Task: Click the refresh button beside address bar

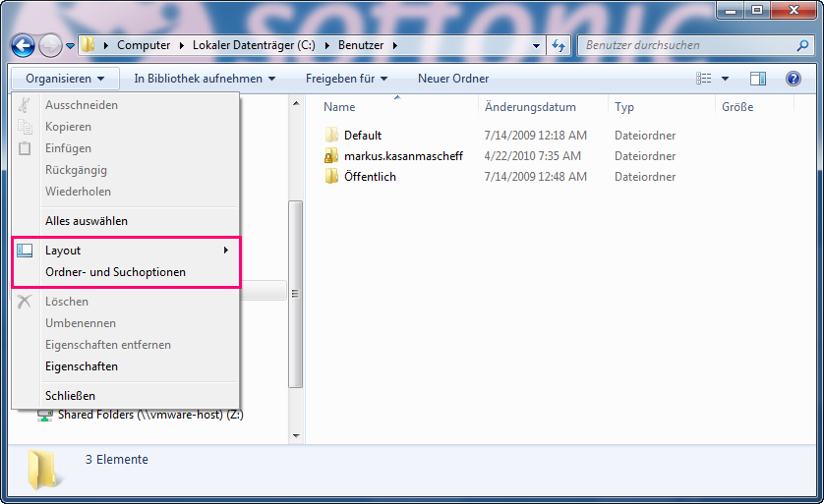Action: point(559,45)
